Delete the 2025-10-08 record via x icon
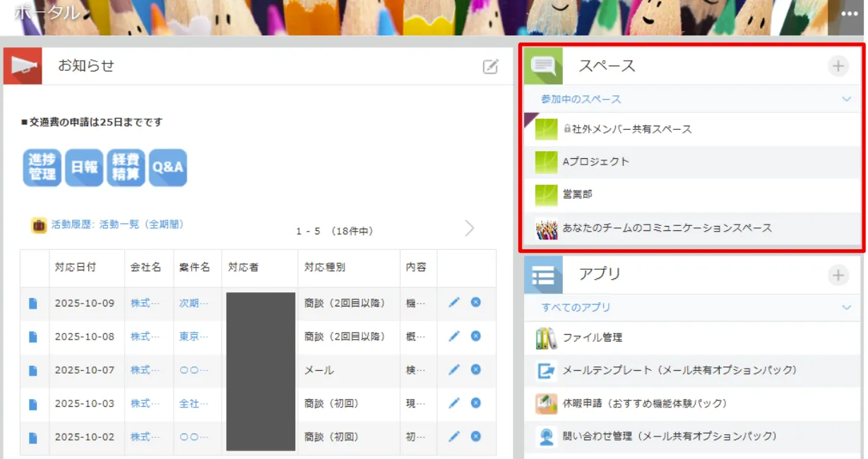The height and width of the screenshot is (459, 868). coord(475,336)
